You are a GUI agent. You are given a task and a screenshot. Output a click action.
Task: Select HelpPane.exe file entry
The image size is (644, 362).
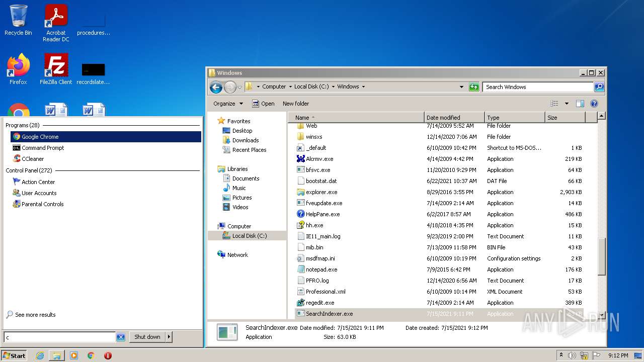pyautogui.click(x=323, y=214)
